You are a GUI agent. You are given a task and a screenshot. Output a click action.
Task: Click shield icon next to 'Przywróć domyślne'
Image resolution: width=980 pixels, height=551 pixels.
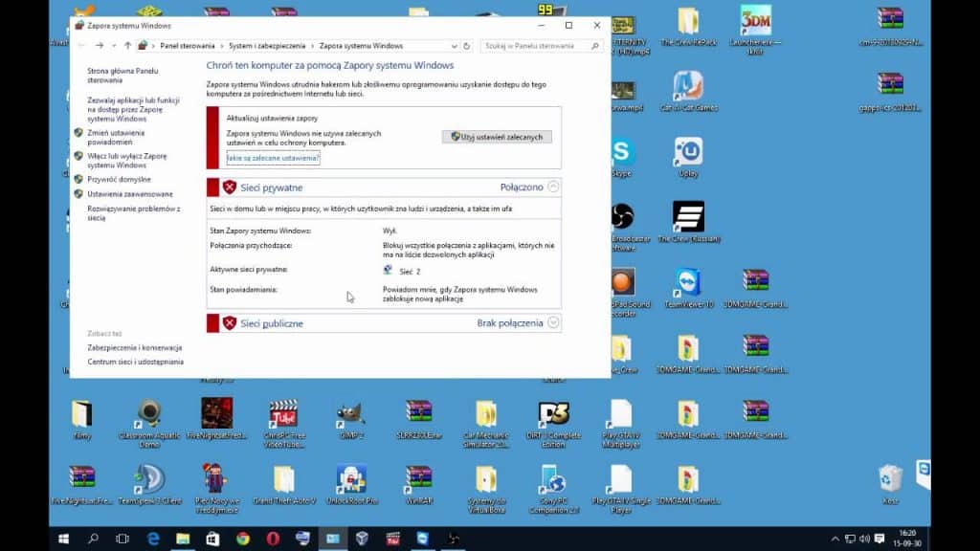pos(78,179)
